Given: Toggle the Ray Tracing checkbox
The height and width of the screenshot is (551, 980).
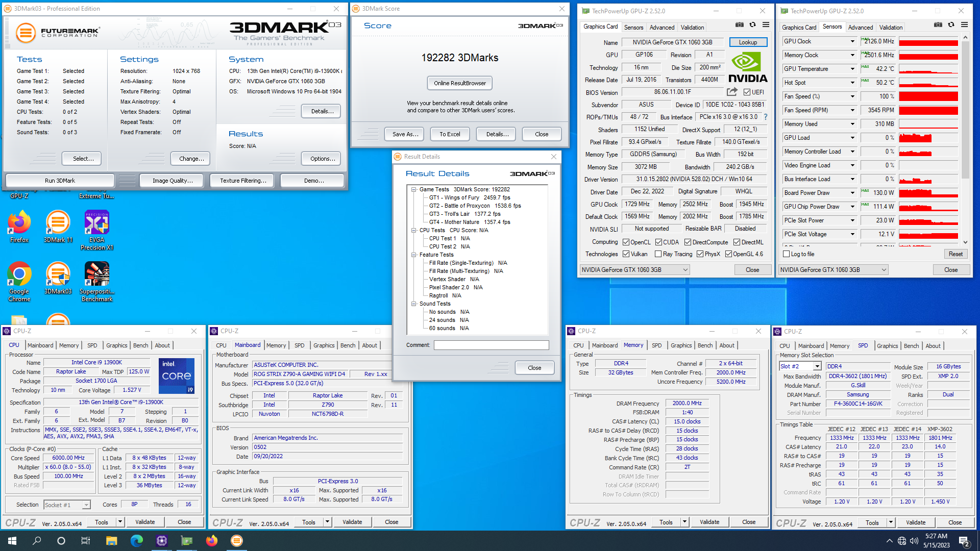Looking at the screenshot, I should (x=658, y=254).
